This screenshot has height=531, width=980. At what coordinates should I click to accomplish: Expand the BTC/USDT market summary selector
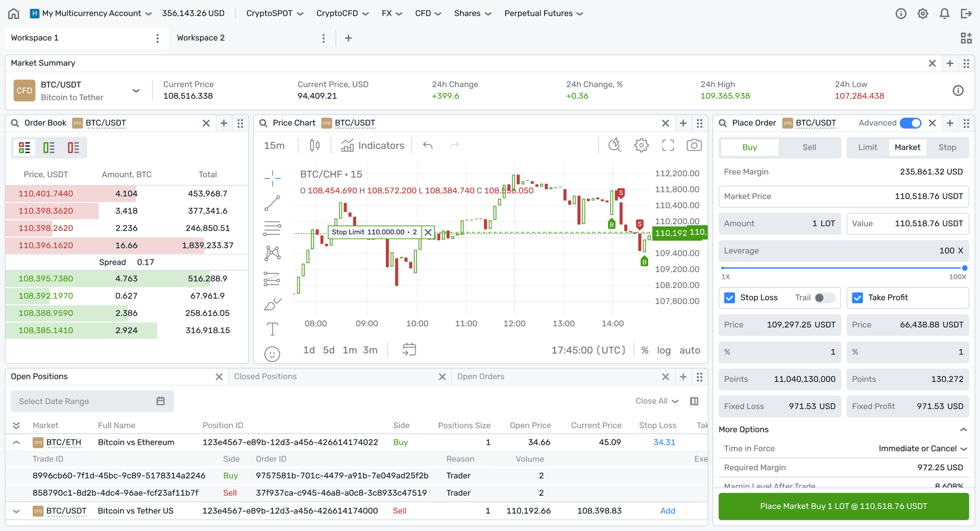136,90
